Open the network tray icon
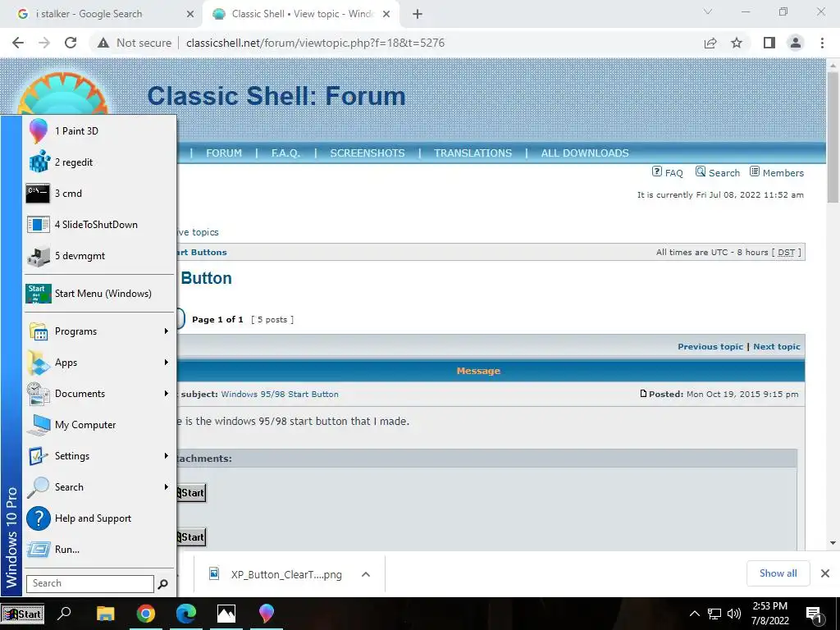The width and height of the screenshot is (840, 630). point(714,614)
